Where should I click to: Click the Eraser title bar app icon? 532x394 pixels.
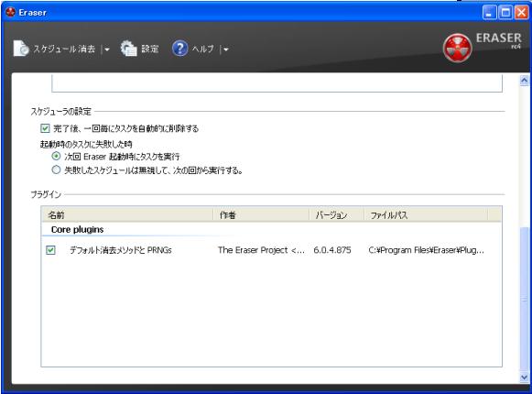pyautogui.click(x=10, y=12)
